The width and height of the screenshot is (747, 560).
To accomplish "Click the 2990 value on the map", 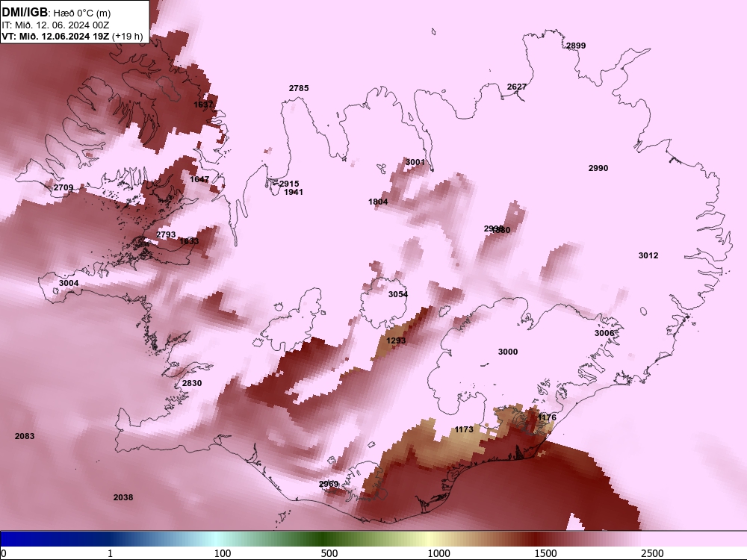I will (x=598, y=168).
